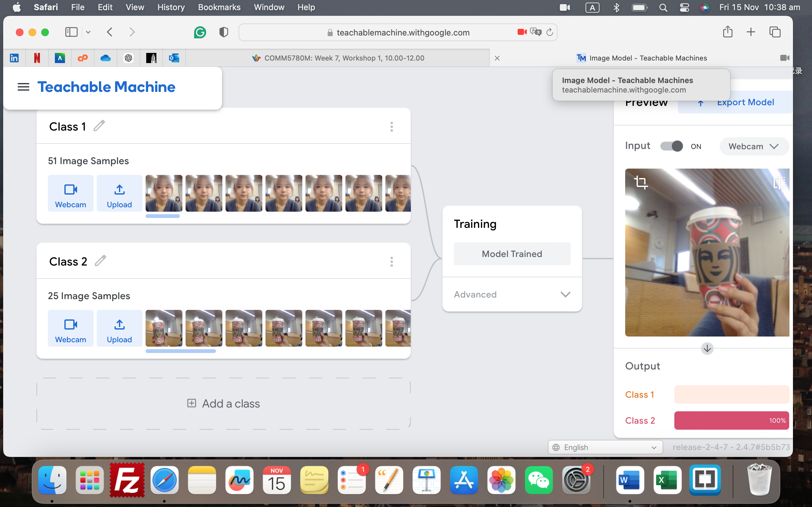Click the down arrow below the preview image
This screenshot has width=812, height=507.
coord(707,348)
